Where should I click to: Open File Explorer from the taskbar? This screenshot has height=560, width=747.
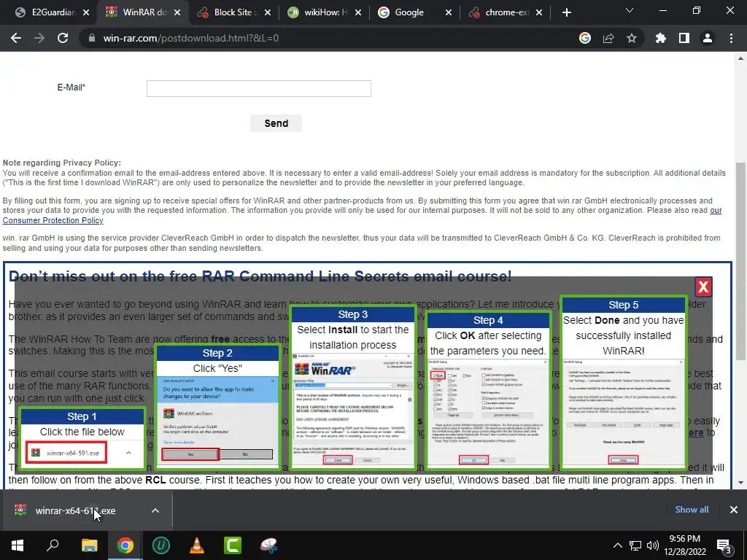coord(89,545)
